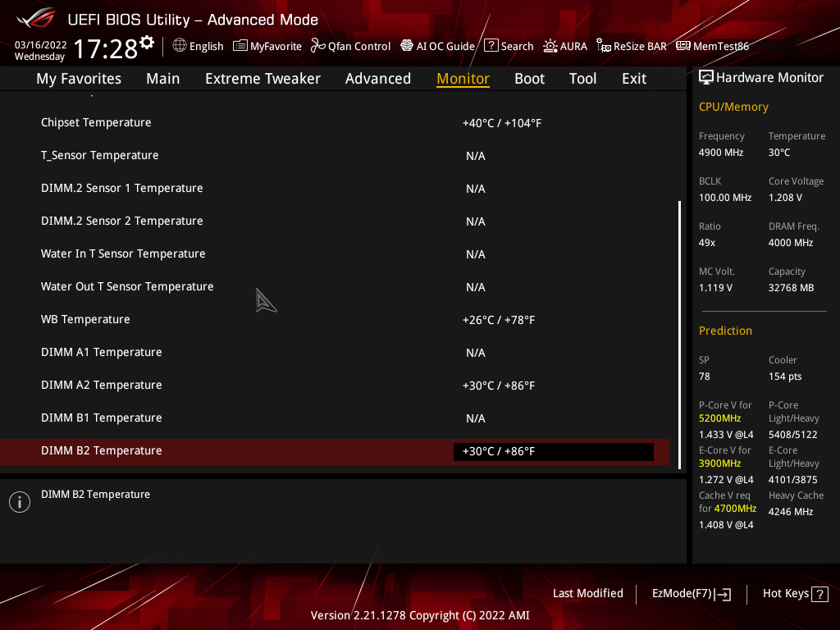Select T_Sensor Temperature row
This screenshot has height=630, width=840.
point(335,155)
